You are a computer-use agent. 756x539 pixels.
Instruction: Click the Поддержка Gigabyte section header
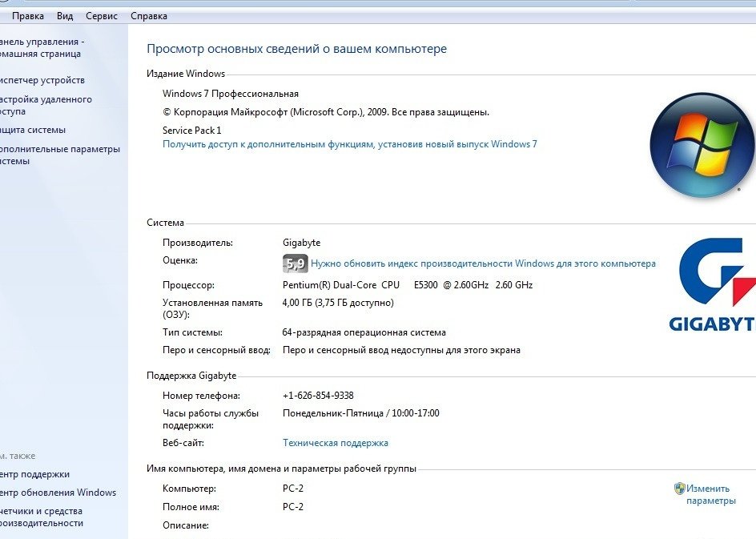pos(191,376)
